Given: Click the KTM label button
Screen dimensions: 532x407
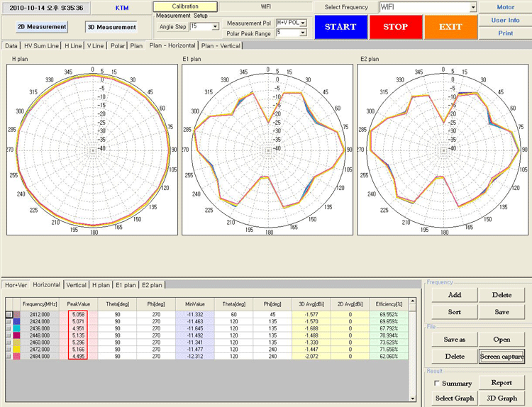Looking at the screenshot, I should 122,8.
